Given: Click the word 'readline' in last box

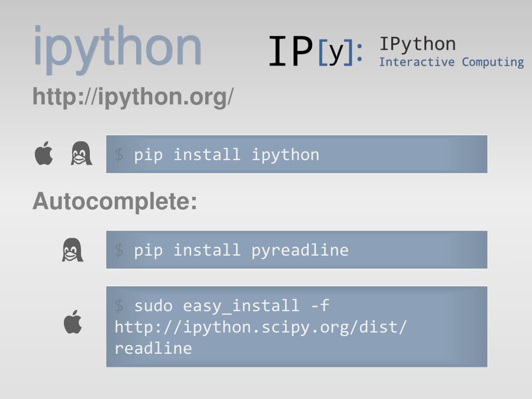Looking at the screenshot, I should (153, 349).
